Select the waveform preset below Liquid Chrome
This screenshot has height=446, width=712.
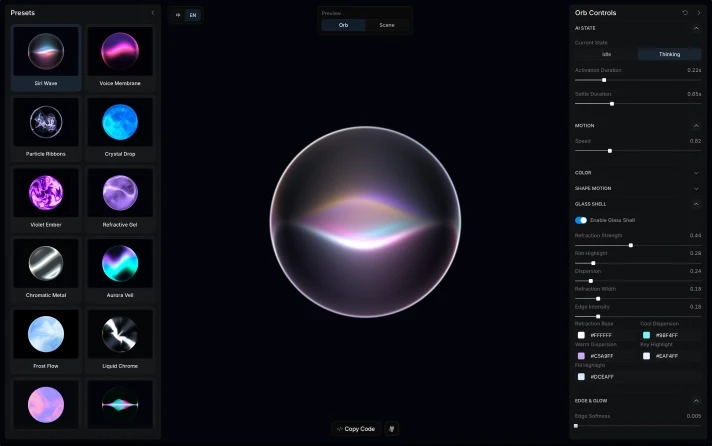pos(120,405)
